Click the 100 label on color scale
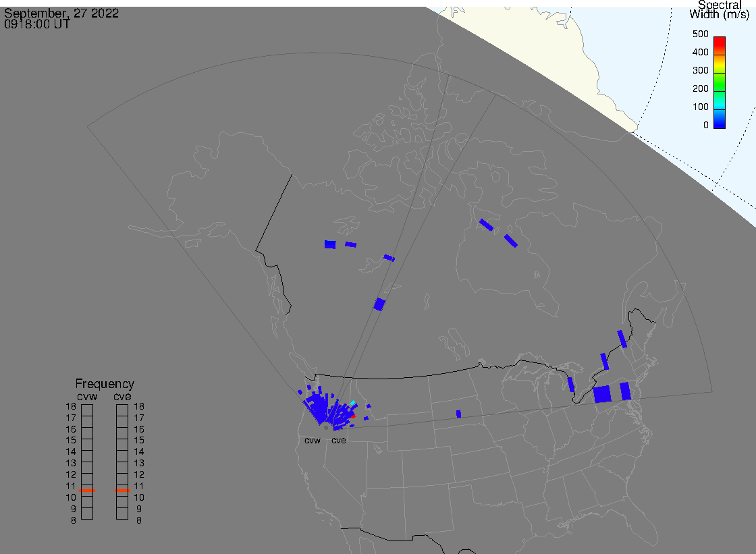 [700, 107]
